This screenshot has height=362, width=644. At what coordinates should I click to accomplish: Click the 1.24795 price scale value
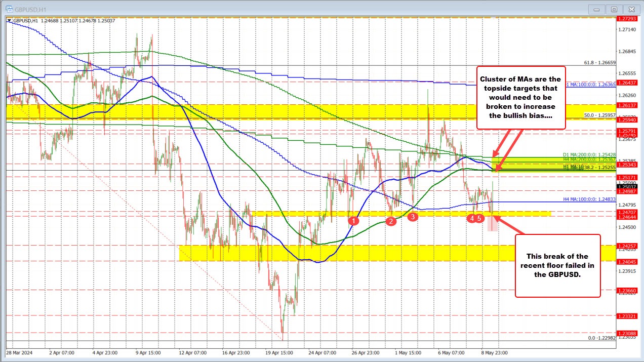(627, 205)
